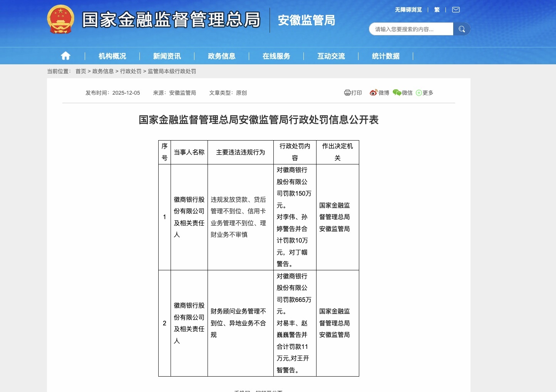Go to 在线服务 section

click(276, 56)
